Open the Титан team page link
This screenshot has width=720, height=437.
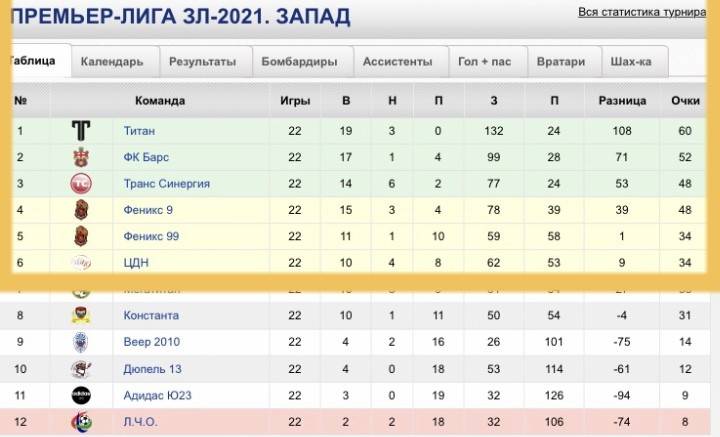(x=139, y=131)
